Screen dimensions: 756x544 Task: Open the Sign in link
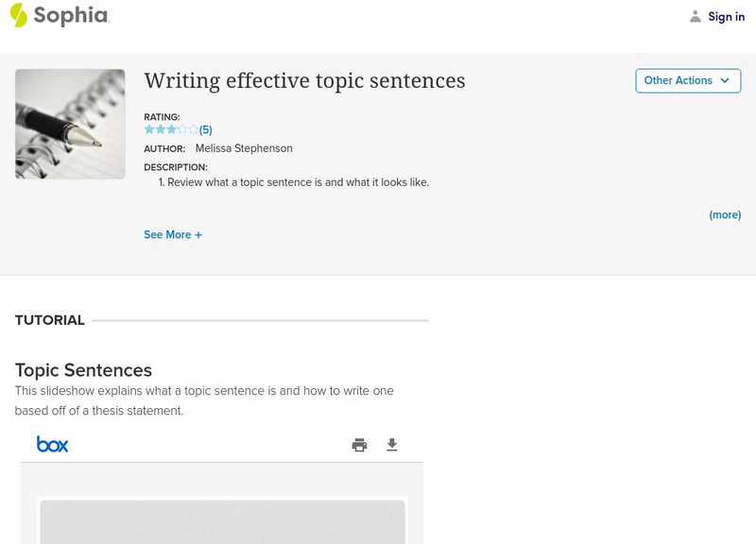coord(726,16)
